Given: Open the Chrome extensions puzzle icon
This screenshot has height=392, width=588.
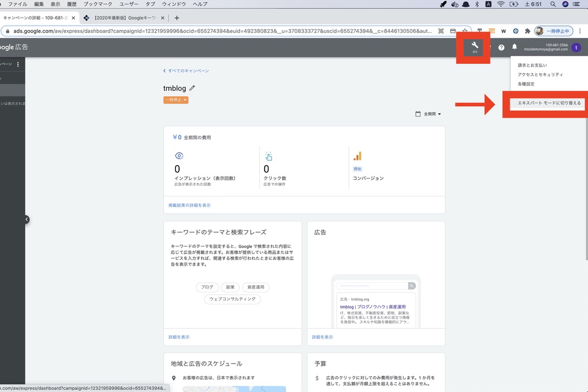Looking at the screenshot, I should coord(527,31).
